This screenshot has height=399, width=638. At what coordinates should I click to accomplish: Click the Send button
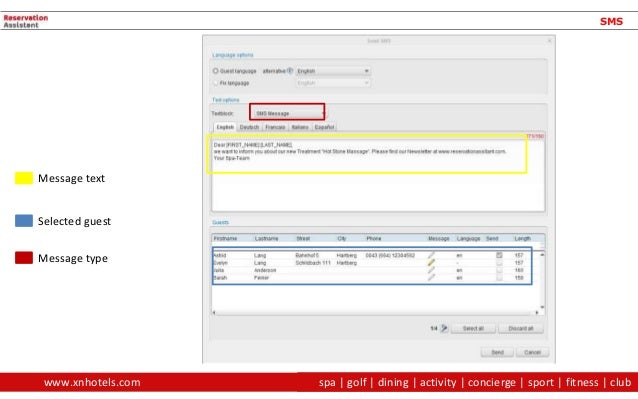click(497, 352)
